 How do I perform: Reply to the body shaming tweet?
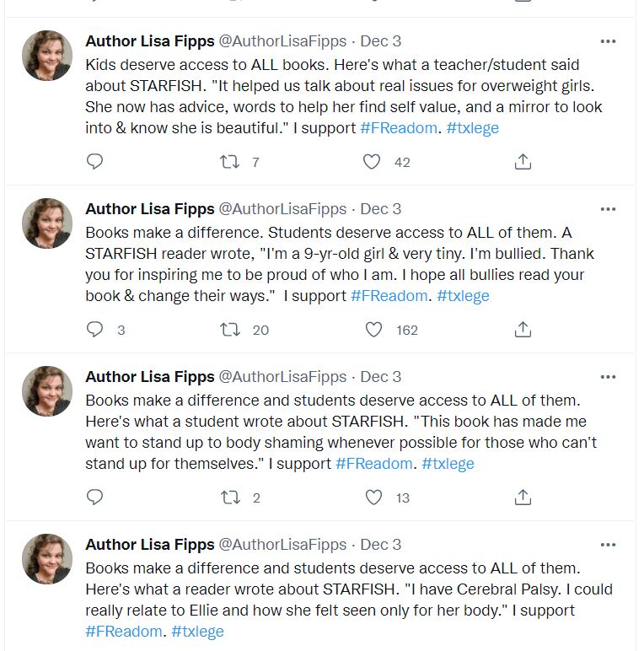pyautogui.click(x=95, y=497)
